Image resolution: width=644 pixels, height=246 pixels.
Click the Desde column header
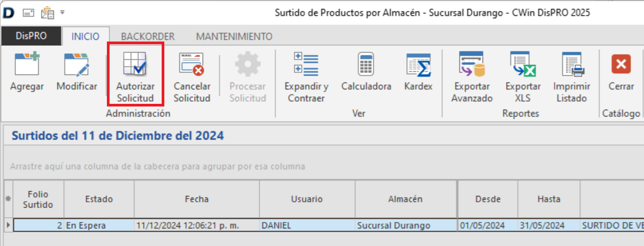(x=488, y=199)
